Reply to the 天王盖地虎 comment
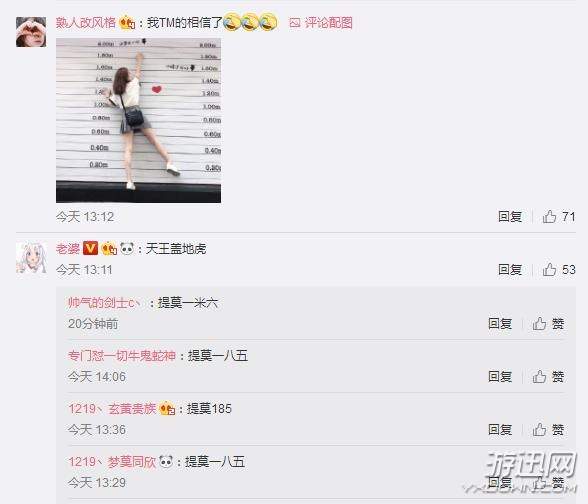 510,270
